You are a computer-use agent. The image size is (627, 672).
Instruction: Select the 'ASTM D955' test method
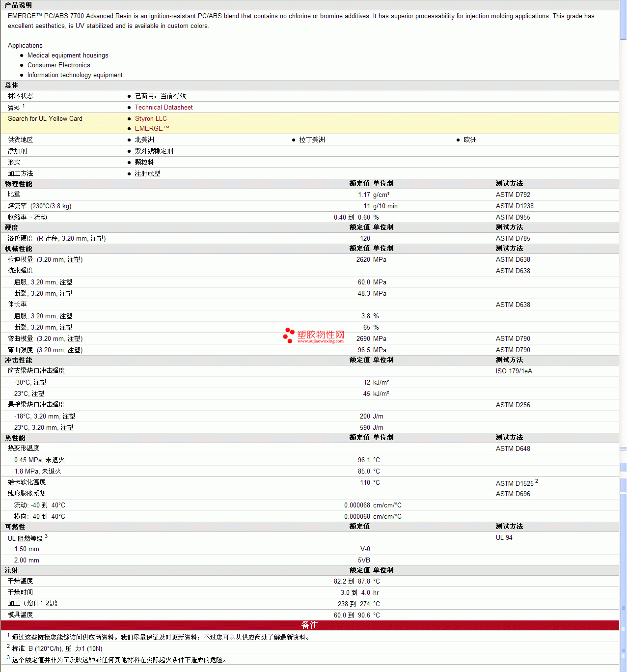click(x=513, y=217)
